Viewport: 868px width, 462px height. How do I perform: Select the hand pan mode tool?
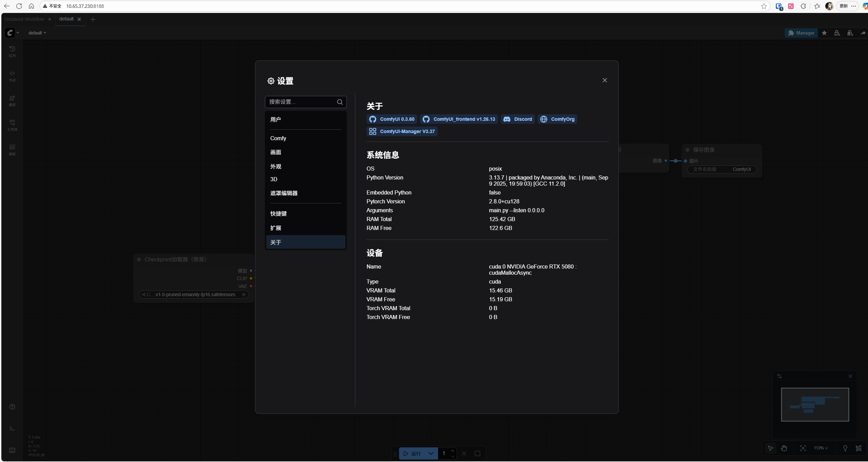point(784,448)
